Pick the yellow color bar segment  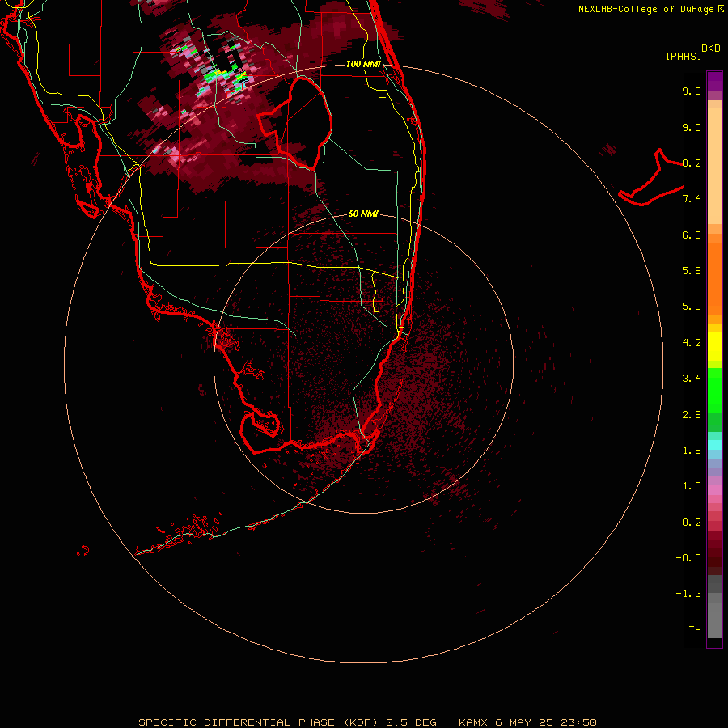(714, 346)
